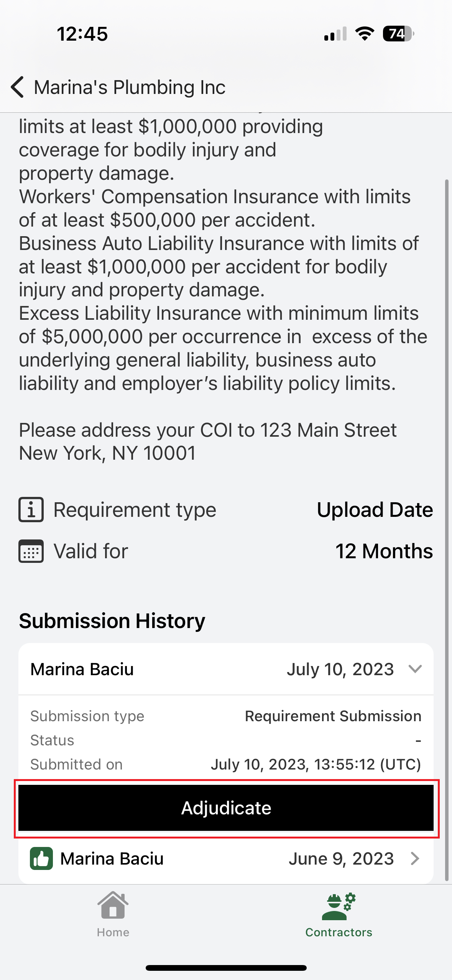The height and width of the screenshot is (980, 452).
Task: Tap the green thumbs-up approval icon
Action: coord(41,858)
